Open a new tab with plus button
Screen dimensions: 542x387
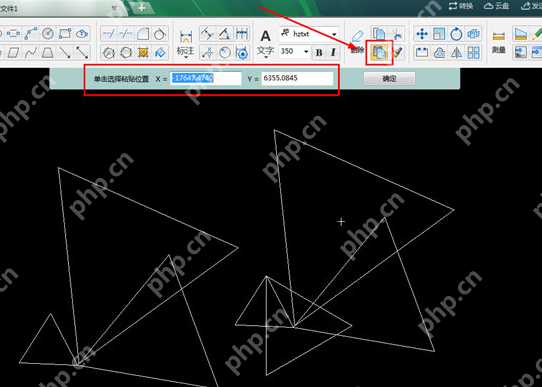tap(142, 7)
